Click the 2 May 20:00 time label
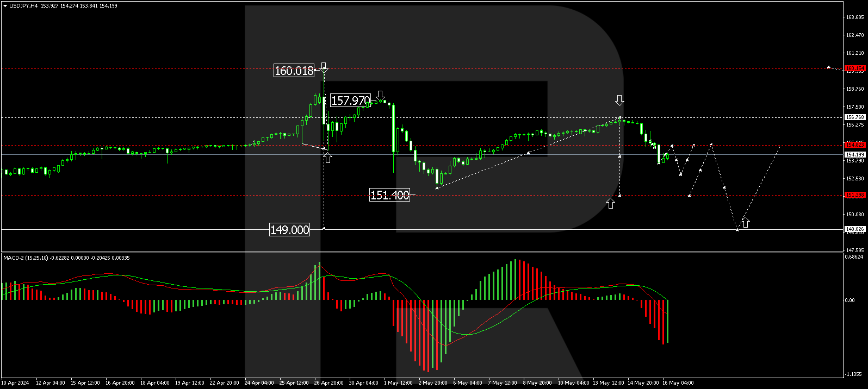This screenshot has height=389, width=868. pos(433,383)
